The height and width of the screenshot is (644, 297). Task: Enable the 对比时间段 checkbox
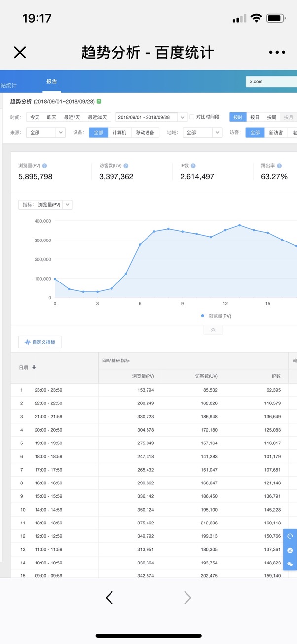[192, 117]
